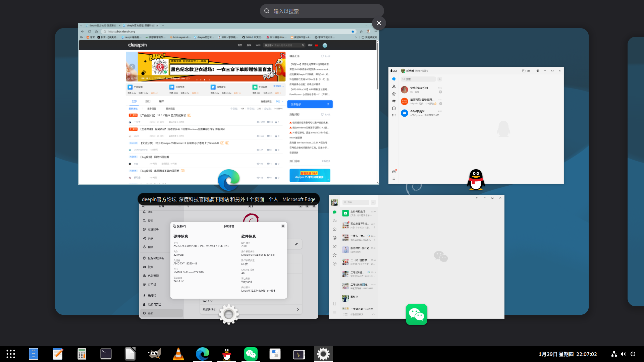644x362 pixels.
Task: Expand quick settings via the power icon
Action: (633, 354)
